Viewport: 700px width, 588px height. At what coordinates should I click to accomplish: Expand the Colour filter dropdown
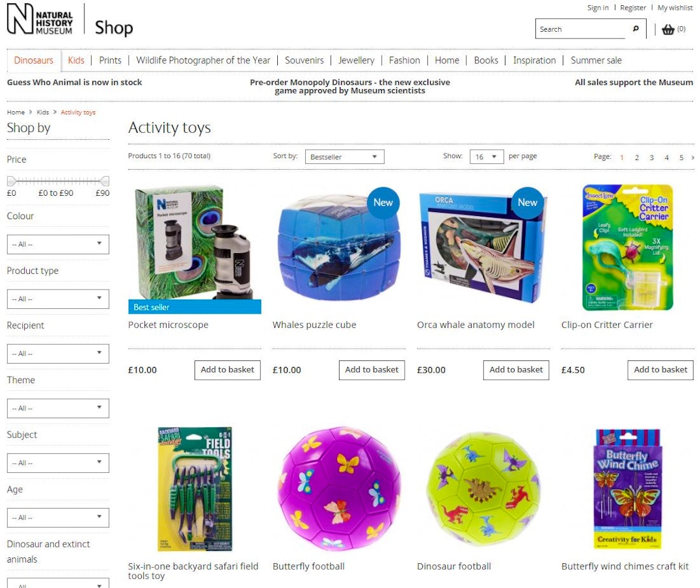58,244
